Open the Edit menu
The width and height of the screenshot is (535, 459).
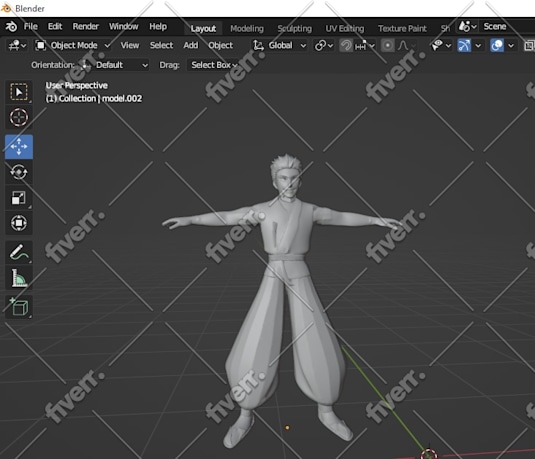click(x=55, y=26)
